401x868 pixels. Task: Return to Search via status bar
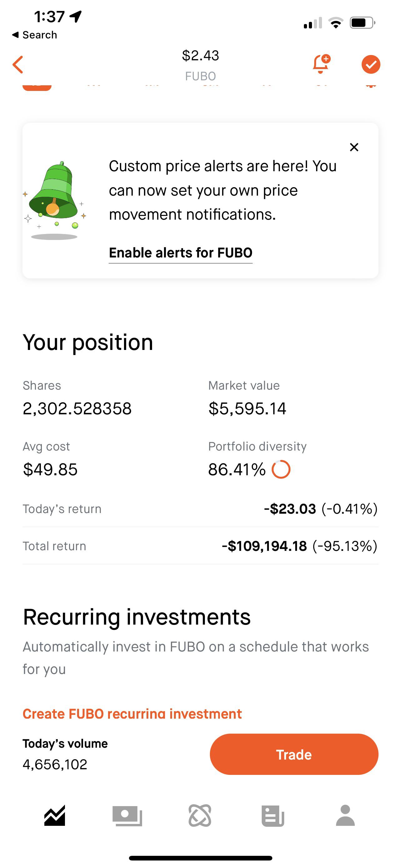pos(35,35)
